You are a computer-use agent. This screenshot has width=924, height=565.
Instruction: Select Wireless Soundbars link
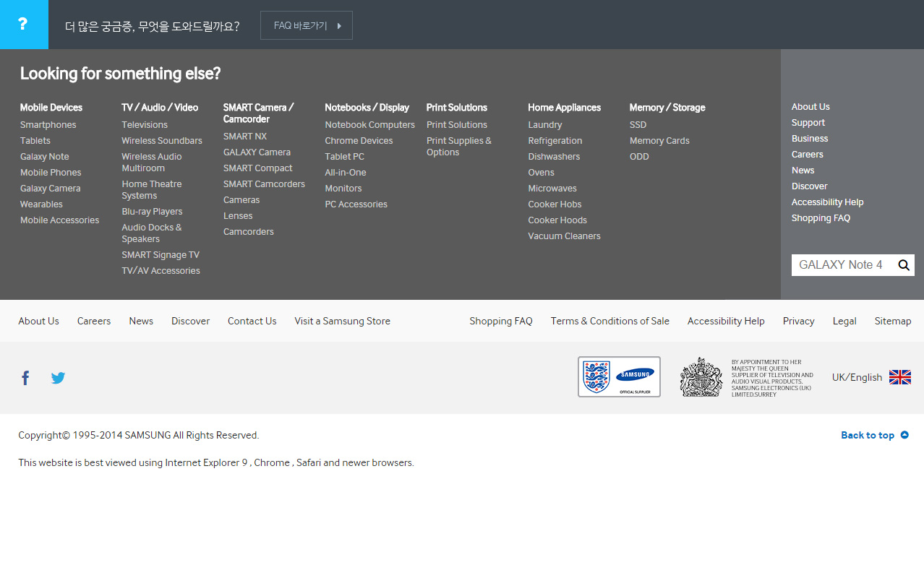pos(162,141)
